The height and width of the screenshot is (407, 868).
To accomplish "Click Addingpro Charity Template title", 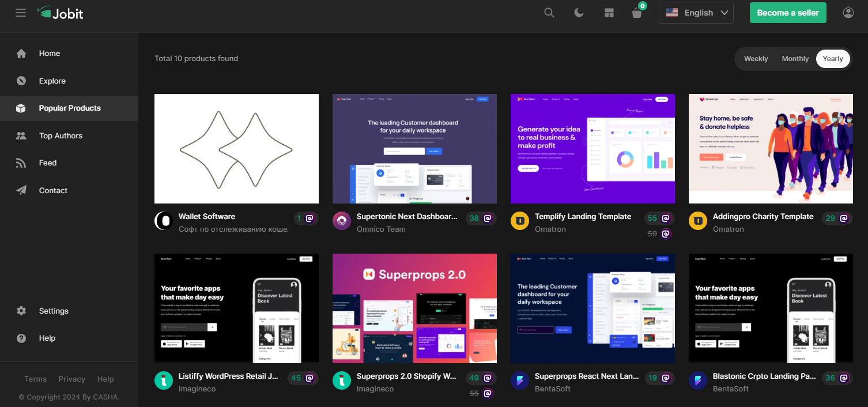I will point(763,217).
